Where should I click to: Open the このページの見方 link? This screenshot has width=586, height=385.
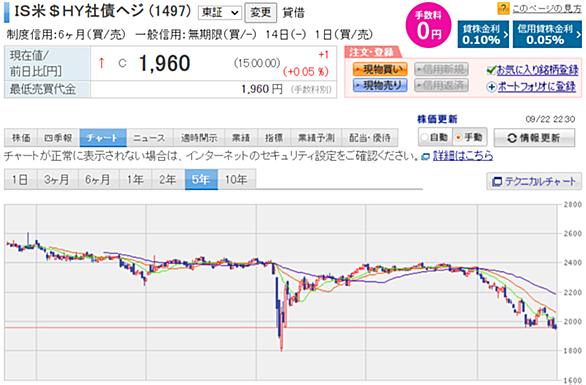coord(546,9)
